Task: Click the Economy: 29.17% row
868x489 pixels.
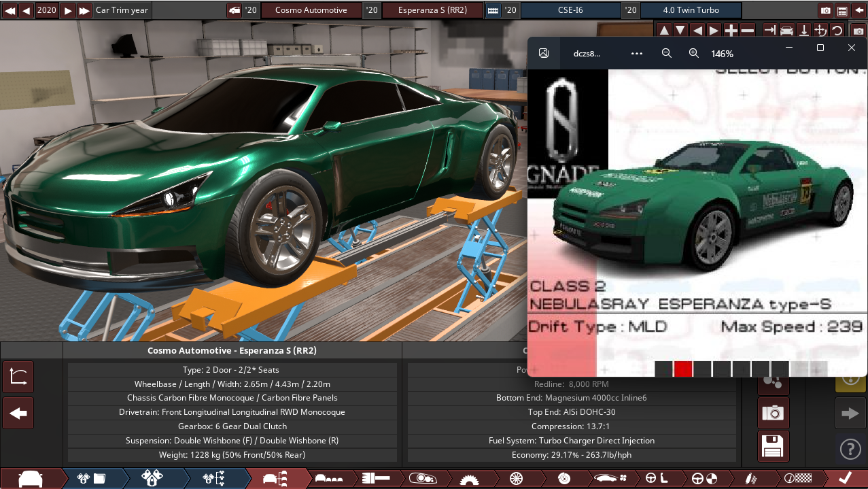Action: [x=571, y=455]
